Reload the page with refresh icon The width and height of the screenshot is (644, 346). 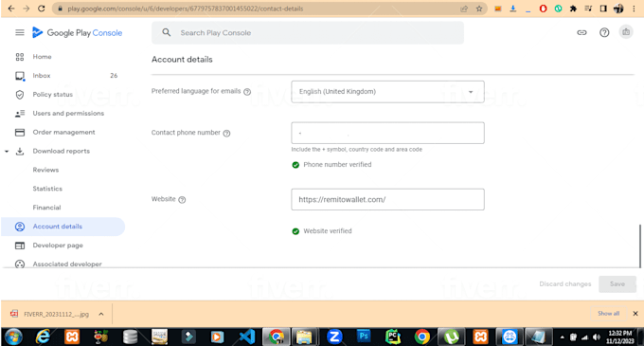pos(42,9)
